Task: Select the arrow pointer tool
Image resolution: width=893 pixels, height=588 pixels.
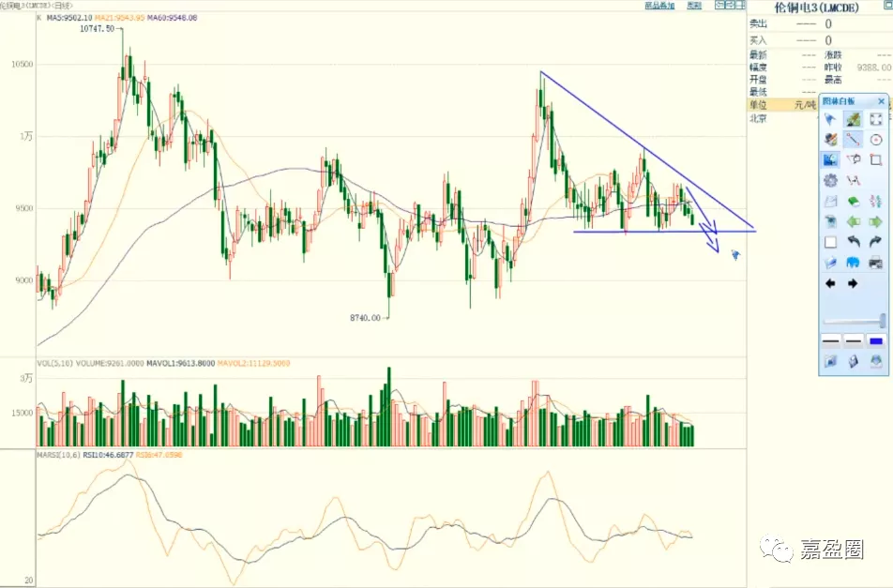Action: click(x=830, y=119)
